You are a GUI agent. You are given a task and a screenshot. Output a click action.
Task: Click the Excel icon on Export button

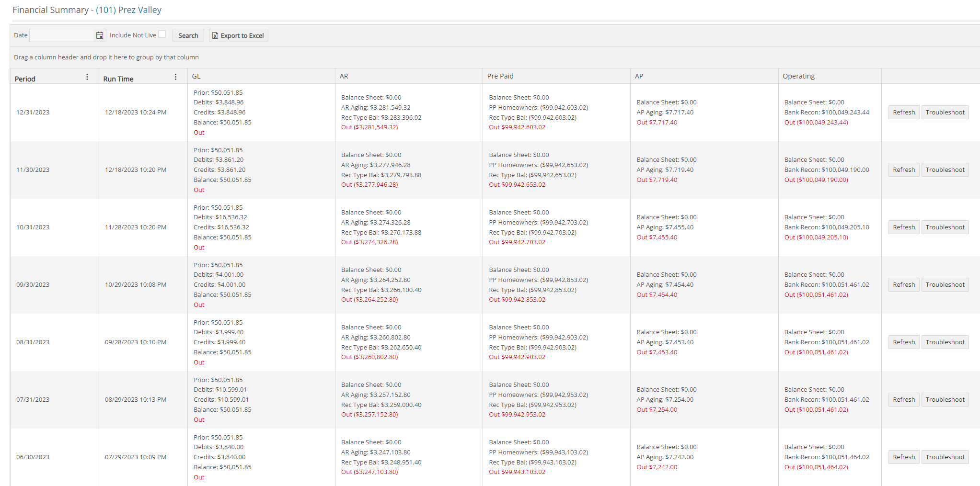point(215,35)
